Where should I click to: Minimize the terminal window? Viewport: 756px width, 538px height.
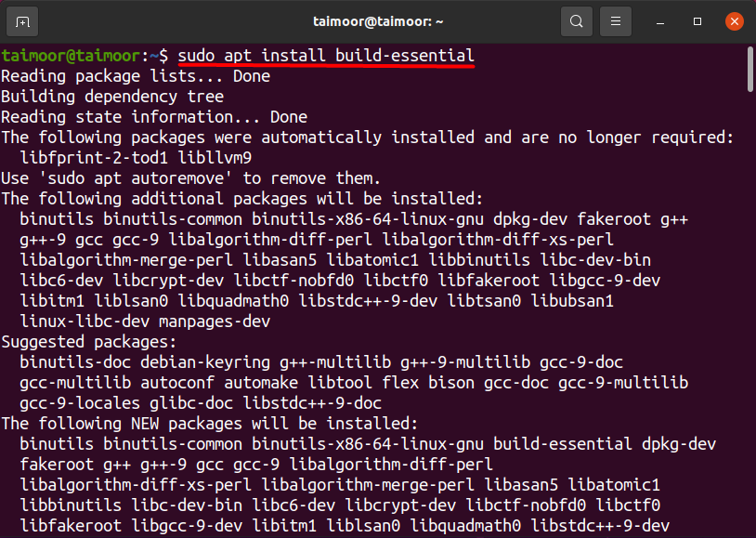point(660,21)
